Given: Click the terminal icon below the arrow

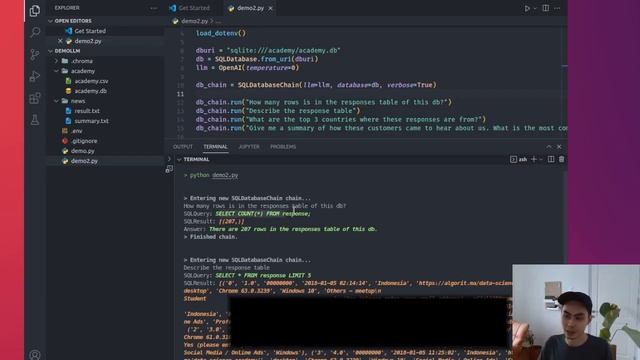Looking at the screenshot, I should coord(169,169).
